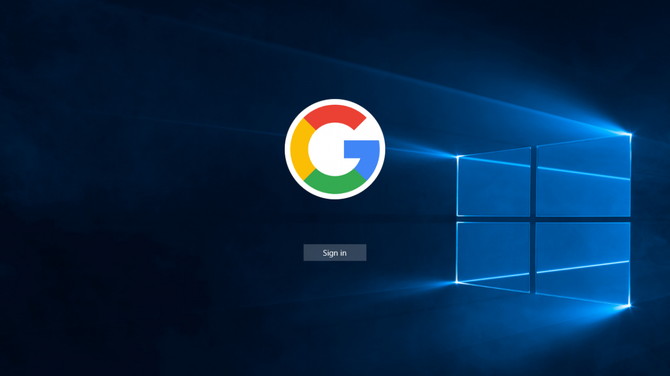Click the Sign in button
This screenshot has width=670, height=376.
[x=335, y=253]
